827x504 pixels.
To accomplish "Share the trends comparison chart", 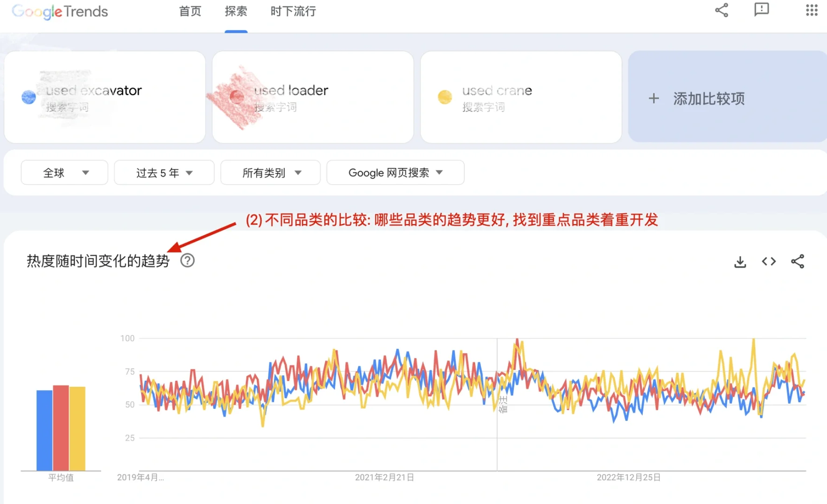I will coord(798,261).
